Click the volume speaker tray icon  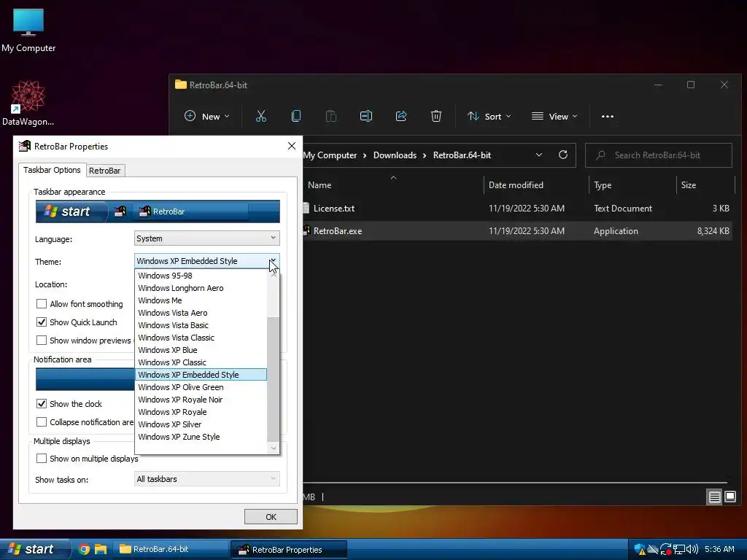pyautogui.click(x=692, y=550)
